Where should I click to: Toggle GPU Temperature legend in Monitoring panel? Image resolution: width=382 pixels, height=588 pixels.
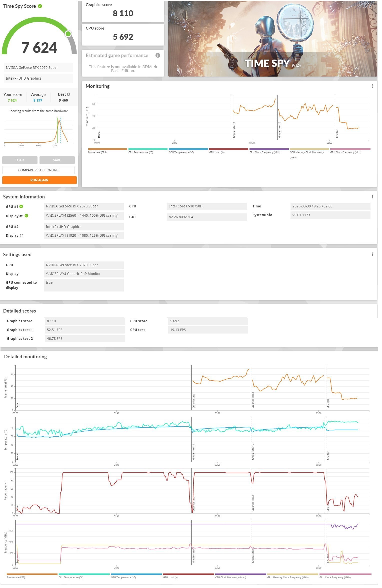pos(188,151)
